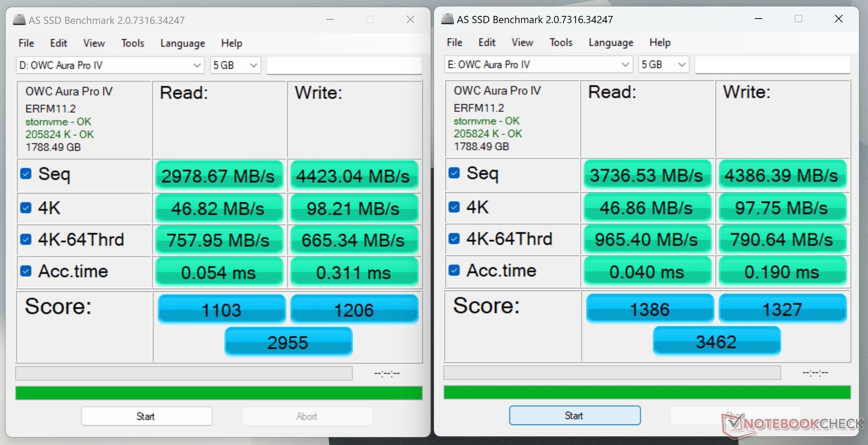Click Start button in the D: drive window
868x445 pixels.
click(x=146, y=416)
